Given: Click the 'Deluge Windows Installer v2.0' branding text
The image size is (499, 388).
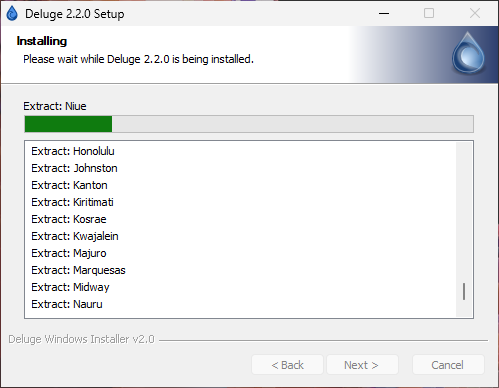Looking at the screenshot, I should click(x=81, y=339).
